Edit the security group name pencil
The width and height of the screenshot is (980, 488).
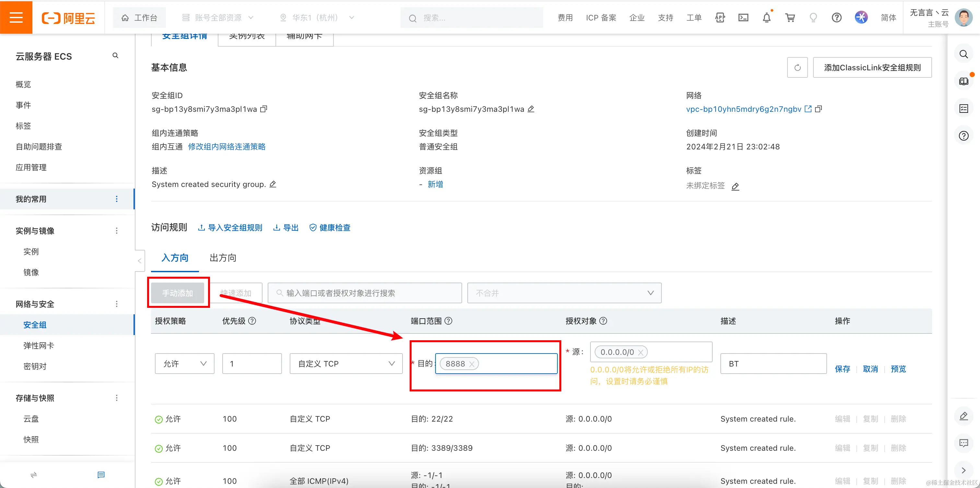tap(531, 109)
